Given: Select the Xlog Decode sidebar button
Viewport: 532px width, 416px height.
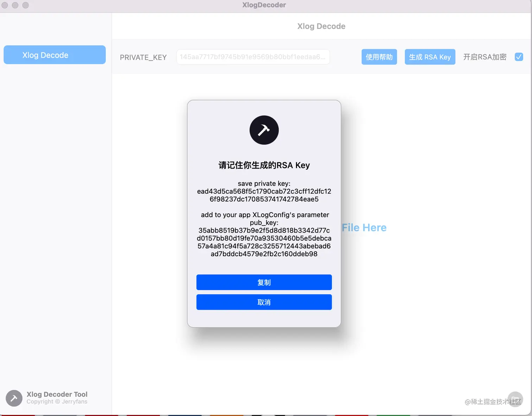Looking at the screenshot, I should [x=55, y=55].
